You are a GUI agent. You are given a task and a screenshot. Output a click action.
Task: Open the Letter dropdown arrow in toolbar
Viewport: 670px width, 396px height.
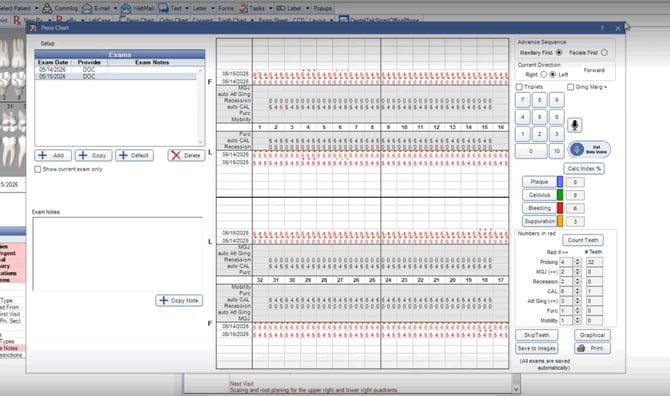[213, 9]
